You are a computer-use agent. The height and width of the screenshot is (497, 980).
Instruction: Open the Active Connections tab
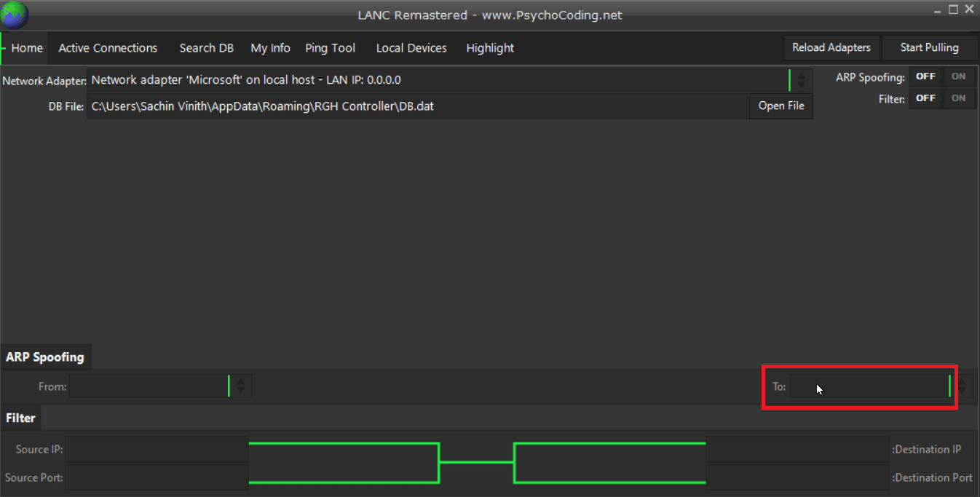[108, 48]
